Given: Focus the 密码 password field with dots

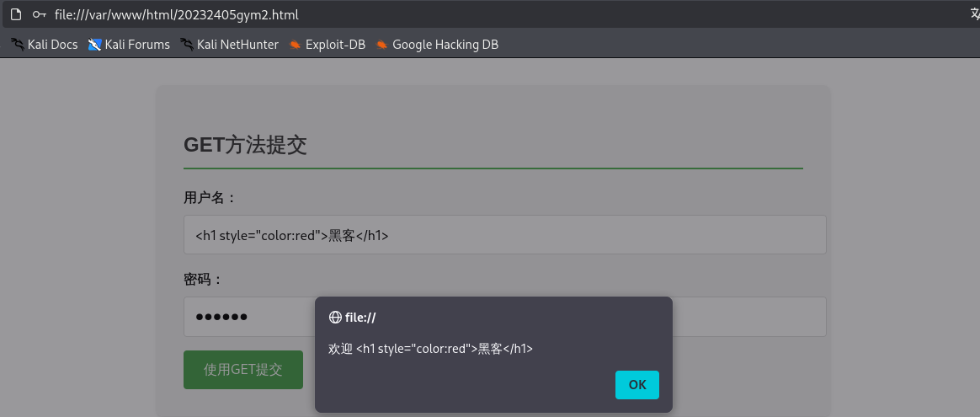Looking at the screenshot, I should (x=505, y=317).
